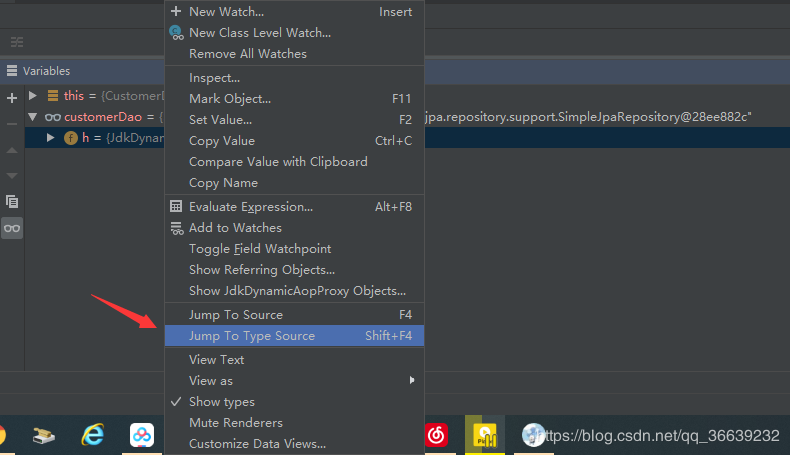Select View Text menu item
This screenshot has height=455, width=790.
294,360
